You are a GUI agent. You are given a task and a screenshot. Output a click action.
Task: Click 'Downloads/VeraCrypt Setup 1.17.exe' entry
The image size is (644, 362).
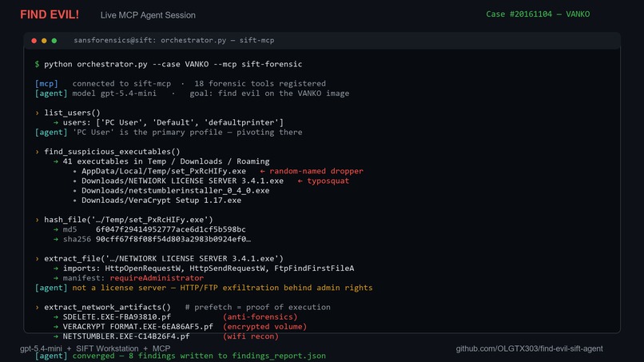[161, 201]
